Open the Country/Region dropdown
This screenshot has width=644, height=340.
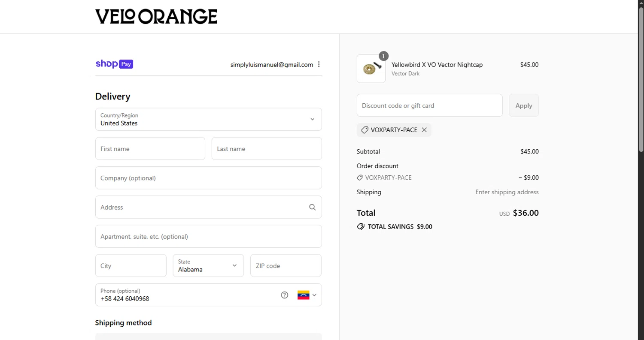tap(208, 119)
